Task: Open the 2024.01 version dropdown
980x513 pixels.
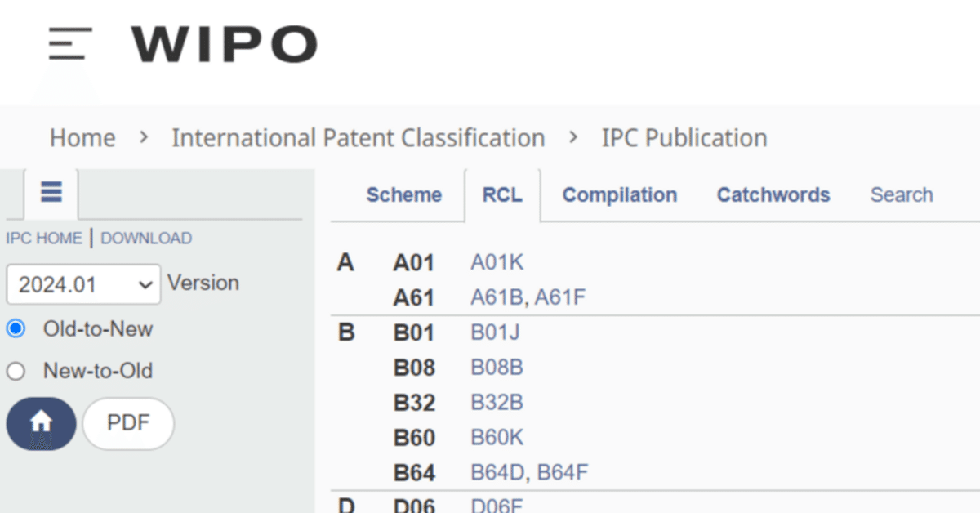Action: click(x=83, y=284)
